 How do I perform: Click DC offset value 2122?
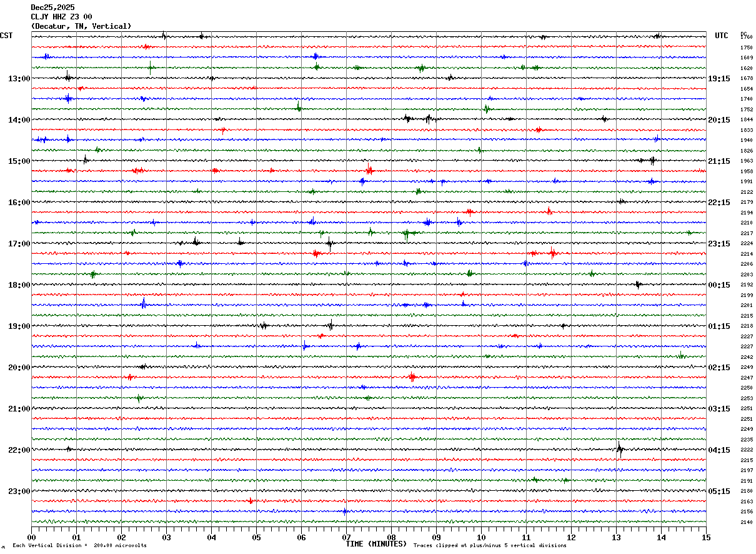[747, 192]
